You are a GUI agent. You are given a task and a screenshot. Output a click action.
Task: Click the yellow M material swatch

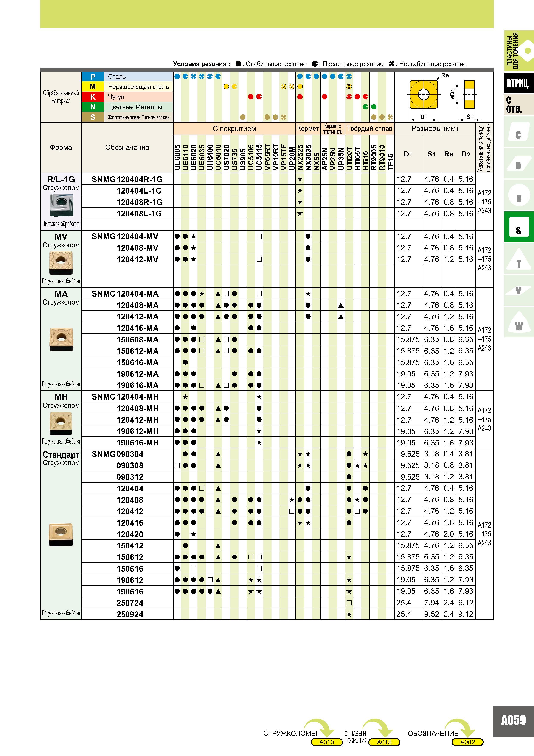click(x=93, y=87)
